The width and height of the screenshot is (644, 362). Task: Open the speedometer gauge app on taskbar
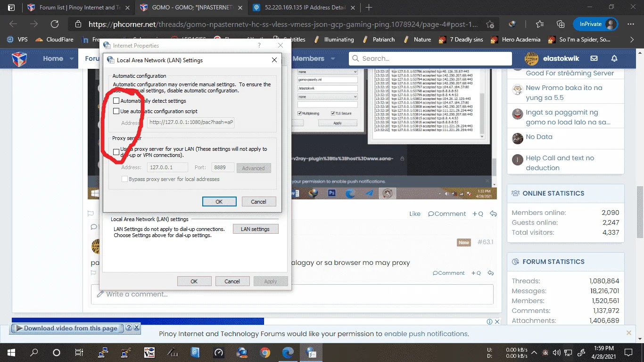[218, 353]
